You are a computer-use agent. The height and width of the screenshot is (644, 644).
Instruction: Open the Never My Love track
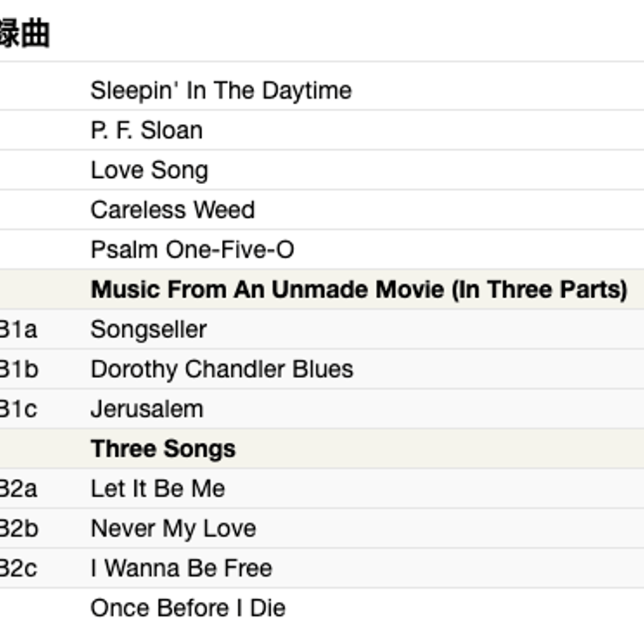(174, 528)
